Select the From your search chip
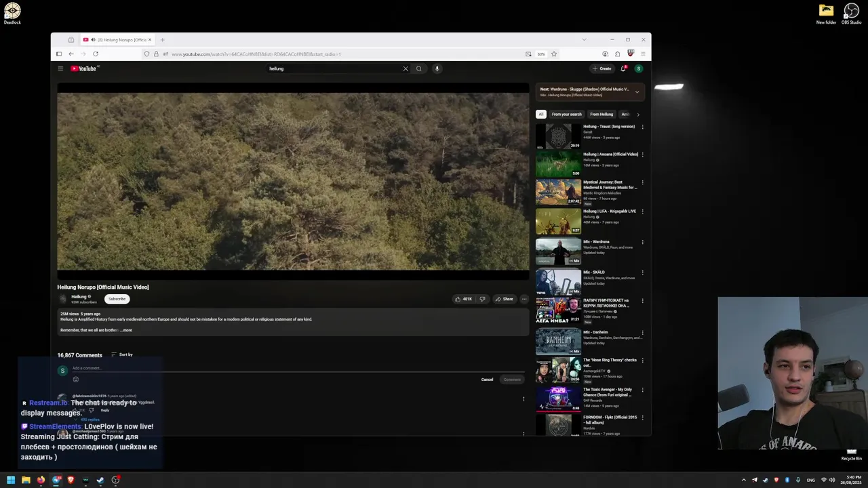The height and width of the screenshot is (488, 868). point(566,114)
